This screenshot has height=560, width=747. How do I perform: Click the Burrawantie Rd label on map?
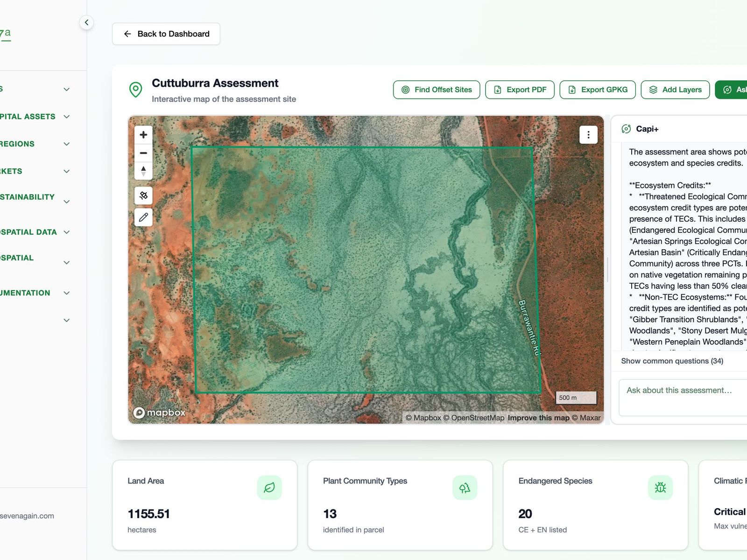pos(529,328)
